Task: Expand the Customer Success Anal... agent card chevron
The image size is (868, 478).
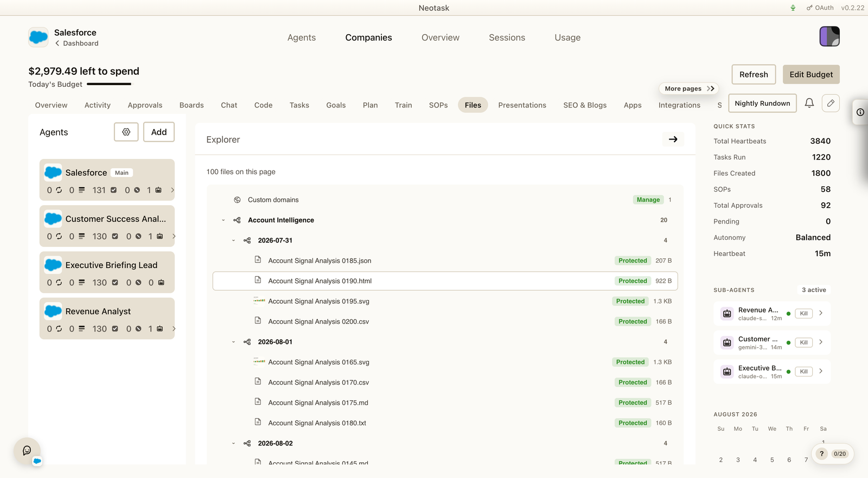Action: [x=174, y=236]
